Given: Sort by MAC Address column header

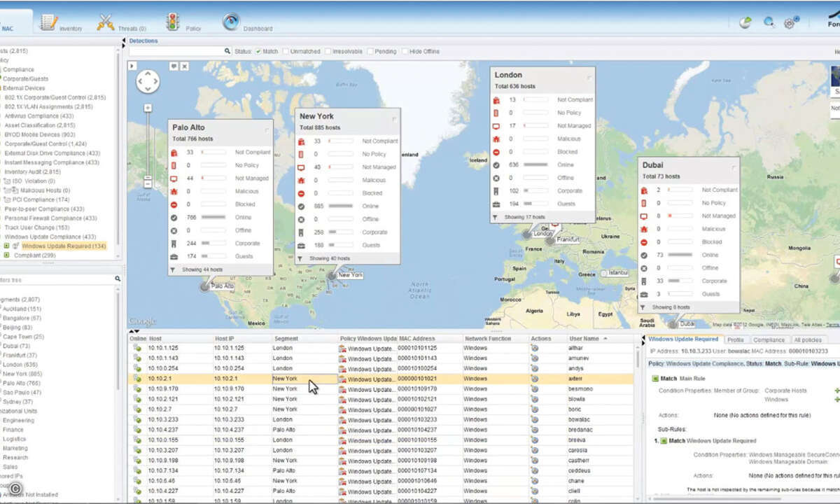Looking at the screenshot, I should [x=429, y=338].
